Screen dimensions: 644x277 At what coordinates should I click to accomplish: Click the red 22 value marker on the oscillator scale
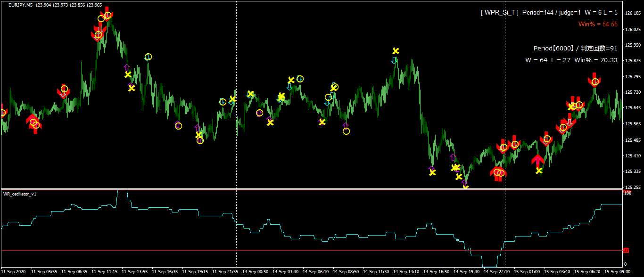click(626, 251)
